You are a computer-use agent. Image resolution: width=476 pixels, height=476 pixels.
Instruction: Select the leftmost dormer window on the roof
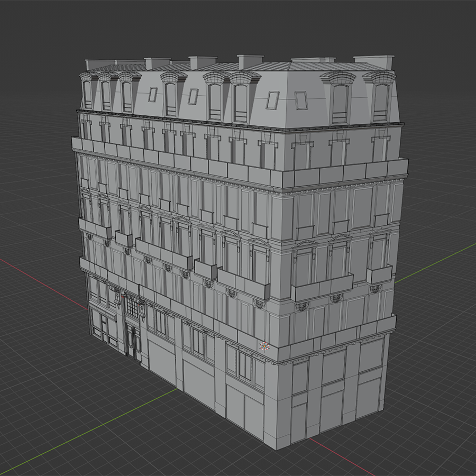click(87, 93)
